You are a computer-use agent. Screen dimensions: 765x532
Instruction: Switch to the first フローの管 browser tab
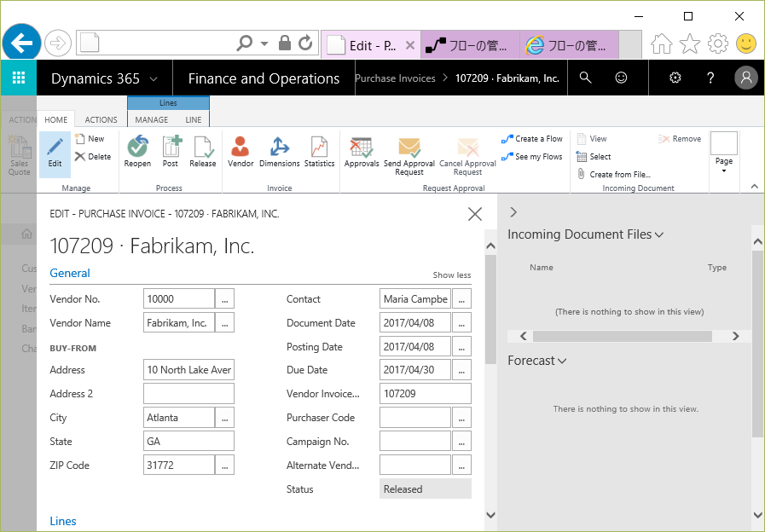click(469, 45)
